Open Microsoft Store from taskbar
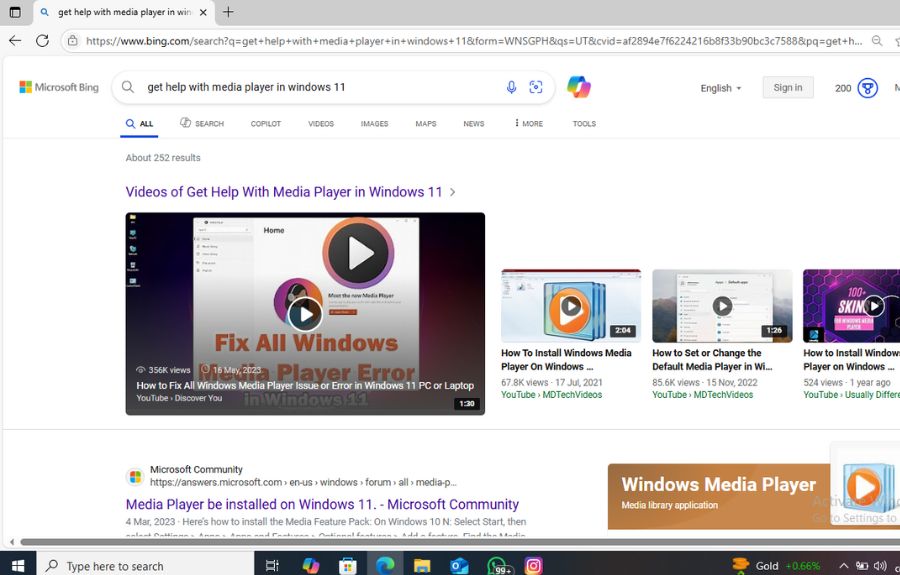The image size is (900, 575). 347,566
